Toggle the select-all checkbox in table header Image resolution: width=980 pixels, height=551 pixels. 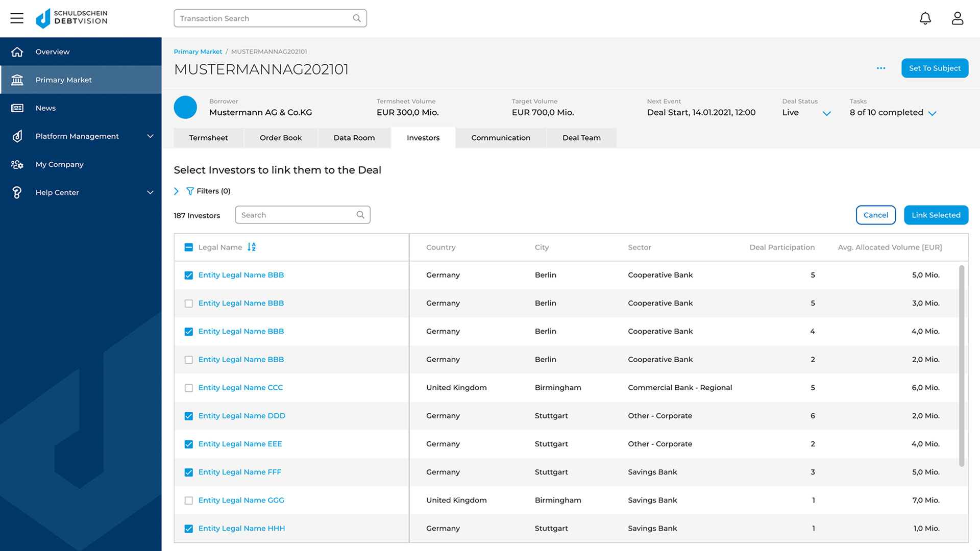pos(189,247)
